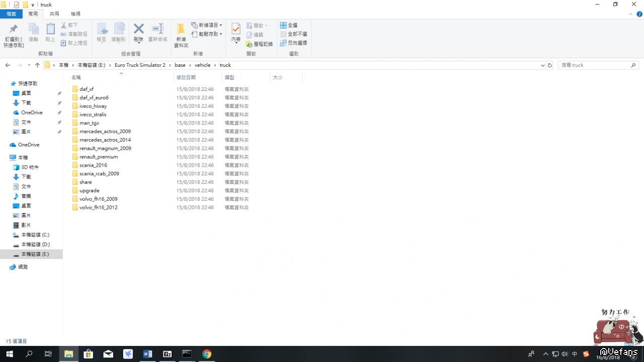Create a new folder with 新增資料夾 icon

[x=181, y=30]
